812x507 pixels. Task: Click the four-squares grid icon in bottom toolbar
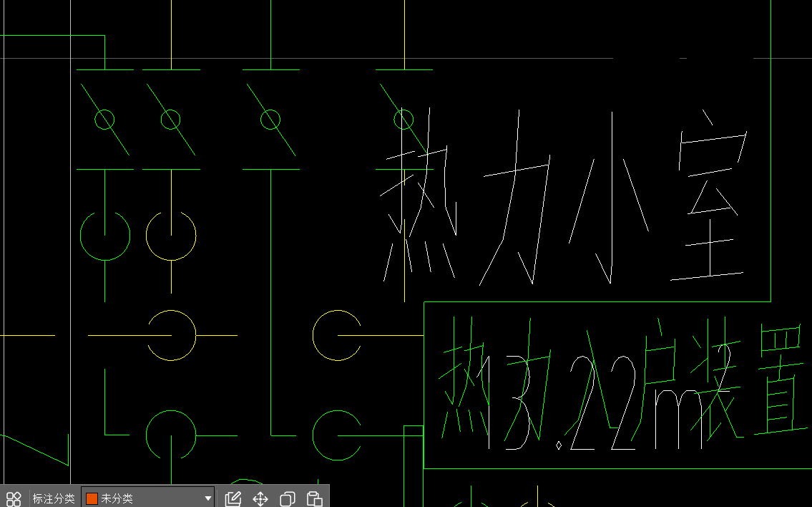point(14,498)
